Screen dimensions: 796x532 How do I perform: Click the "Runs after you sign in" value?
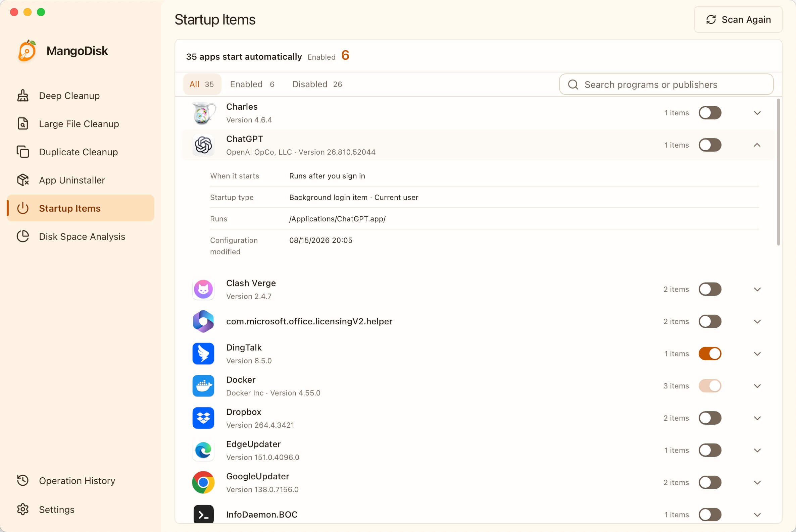coord(327,176)
